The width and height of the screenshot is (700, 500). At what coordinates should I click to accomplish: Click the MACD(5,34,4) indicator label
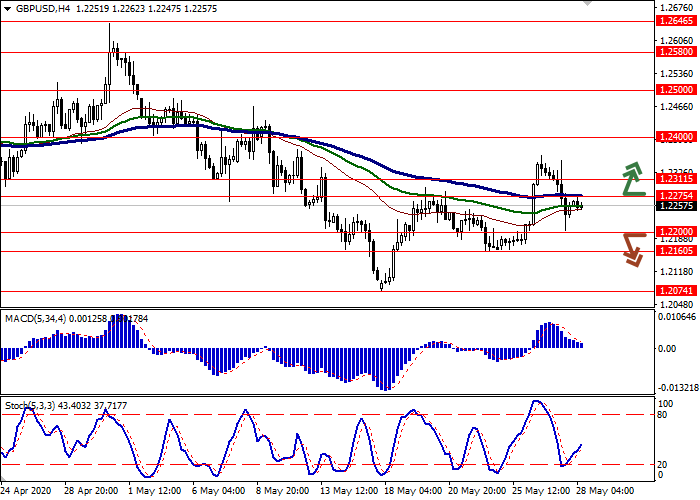tap(37, 318)
